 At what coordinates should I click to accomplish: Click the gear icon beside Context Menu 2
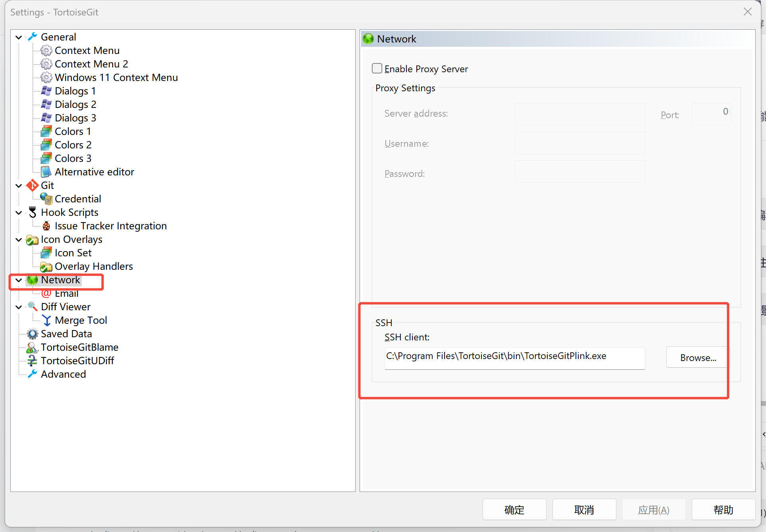46,64
